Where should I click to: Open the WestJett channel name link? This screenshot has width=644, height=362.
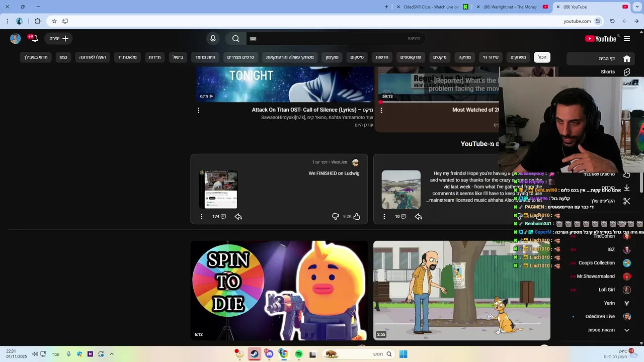[x=339, y=162]
